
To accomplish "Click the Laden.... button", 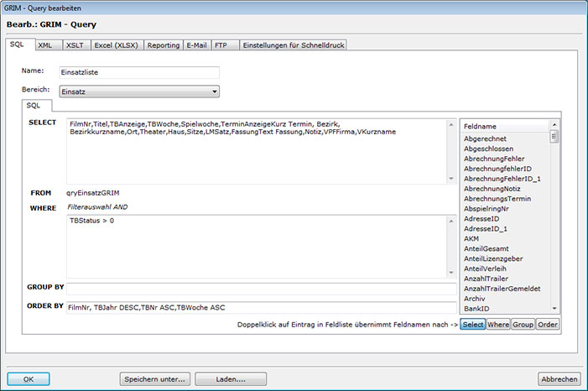I will (x=231, y=378).
